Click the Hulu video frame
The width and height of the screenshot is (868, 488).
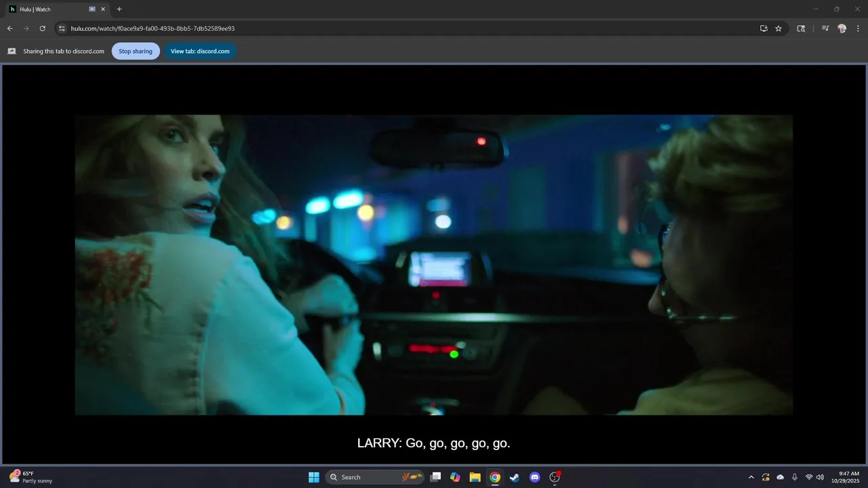433,264
